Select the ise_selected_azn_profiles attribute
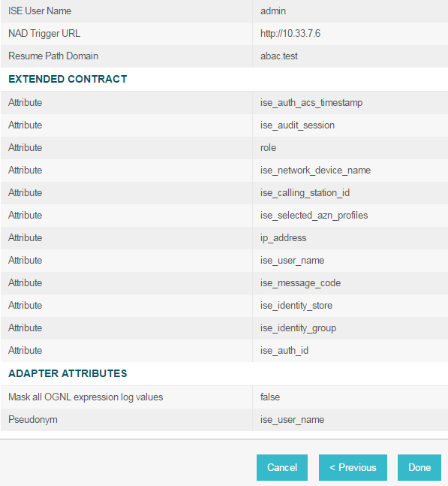Viewport: 448px width, 486px height. point(314,216)
